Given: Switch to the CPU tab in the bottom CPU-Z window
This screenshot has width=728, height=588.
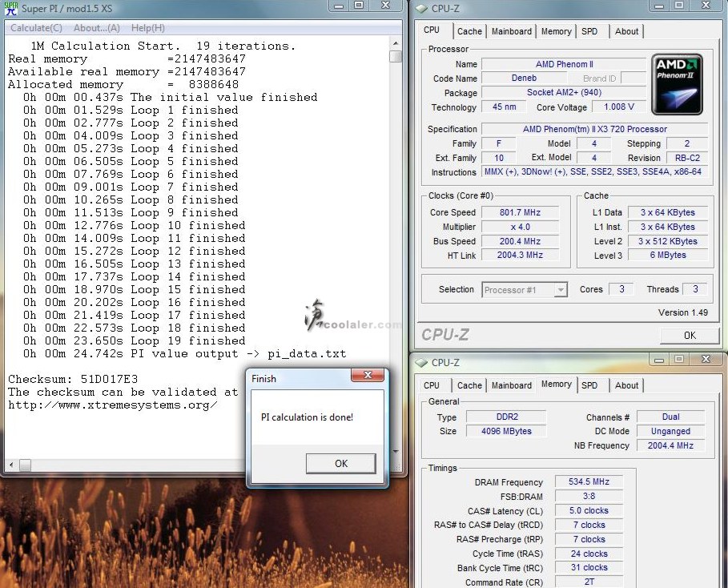Looking at the screenshot, I should pos(432,385).
